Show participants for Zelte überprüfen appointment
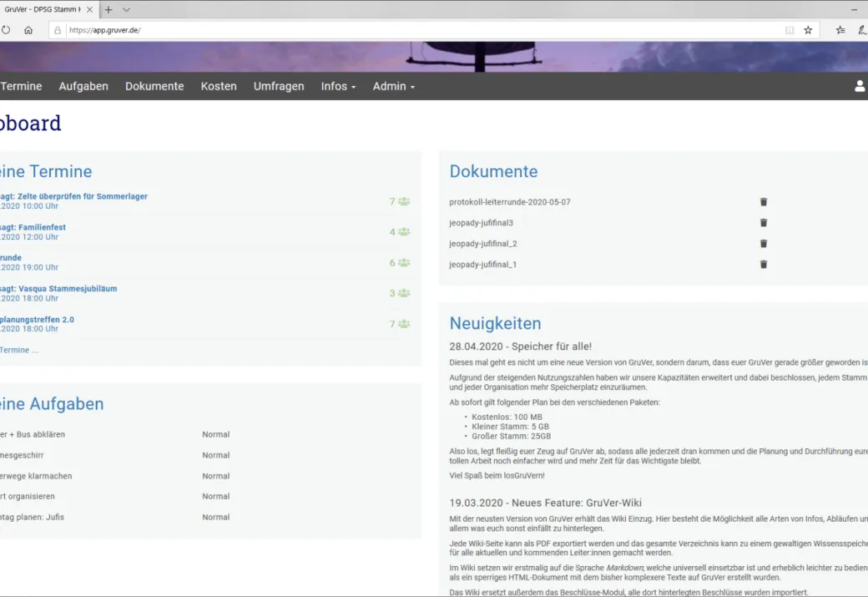 (x=404, y=201)
